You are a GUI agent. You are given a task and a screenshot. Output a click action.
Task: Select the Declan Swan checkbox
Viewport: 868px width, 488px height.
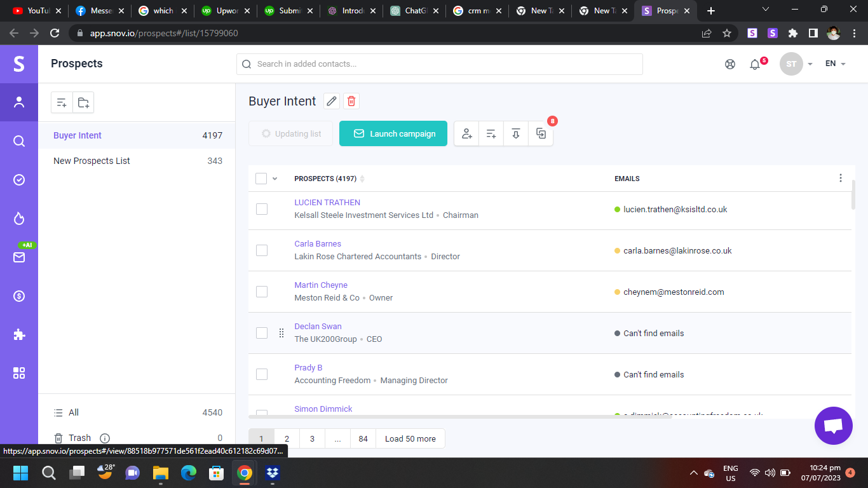point(262,333)
